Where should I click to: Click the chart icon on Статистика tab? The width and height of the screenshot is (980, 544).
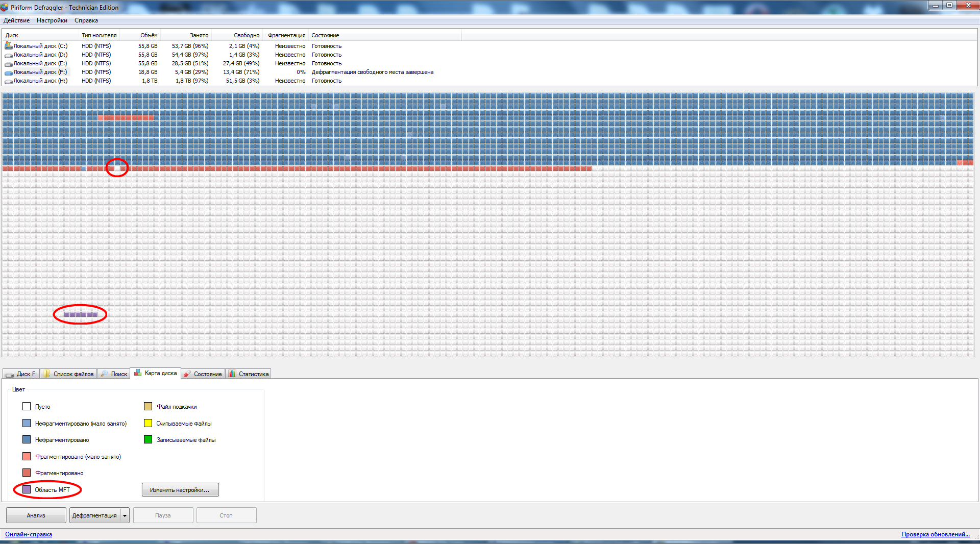(x=232, y=374)
